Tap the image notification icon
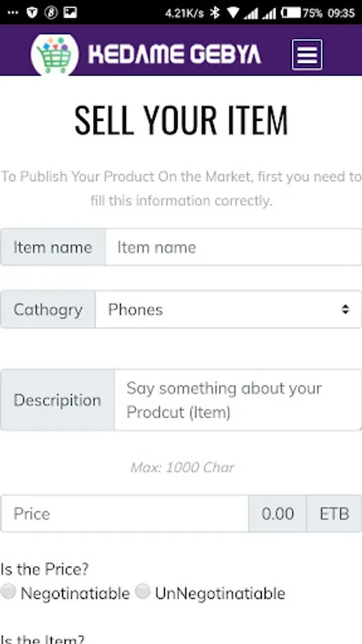This screenshot has height=644, width=362. pyautogui.click(x=70, y=13)
